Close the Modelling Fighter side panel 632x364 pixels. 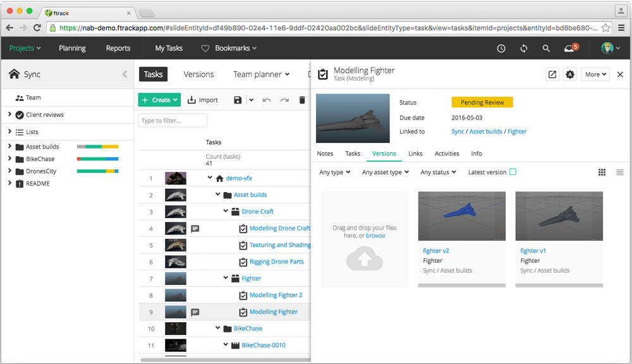coord(620,74)
